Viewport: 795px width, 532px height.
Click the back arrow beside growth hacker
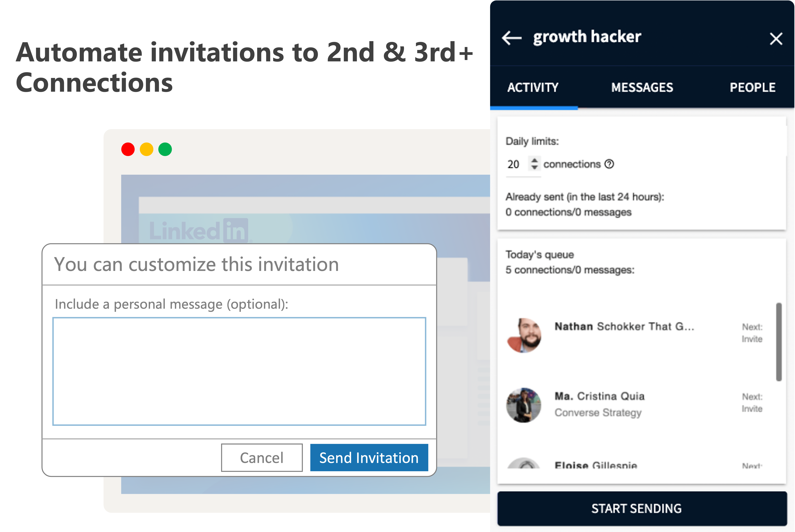click(511, 38)
